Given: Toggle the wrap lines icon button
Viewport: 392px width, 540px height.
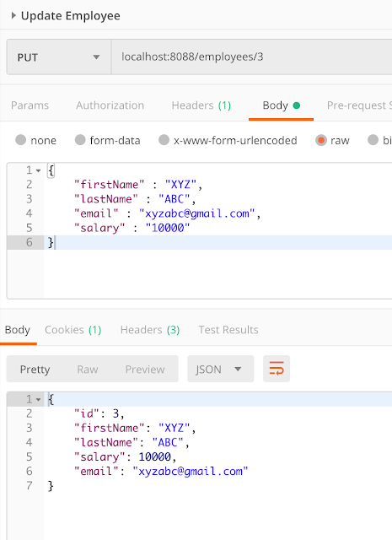Looking at the screenshot, I should 277,369.
